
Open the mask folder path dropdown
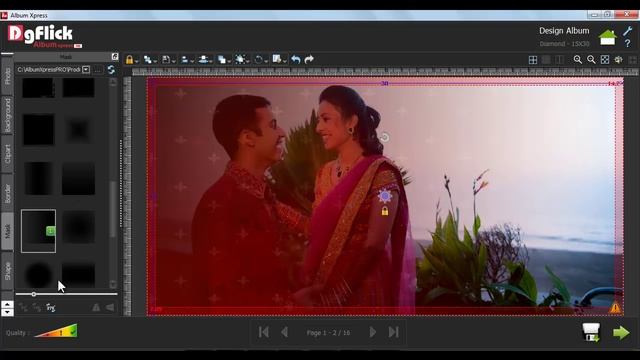pyautogui.click(x=86, y=69)
